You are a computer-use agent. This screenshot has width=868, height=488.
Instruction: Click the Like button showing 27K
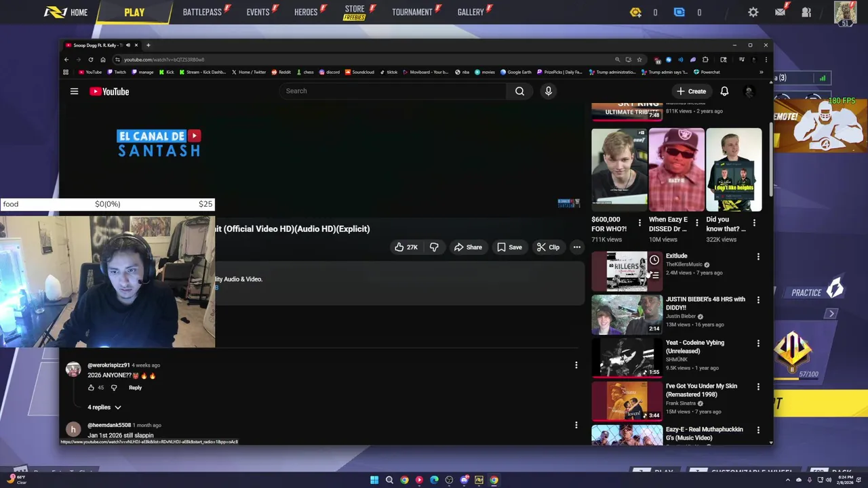(x=406, y=247)
